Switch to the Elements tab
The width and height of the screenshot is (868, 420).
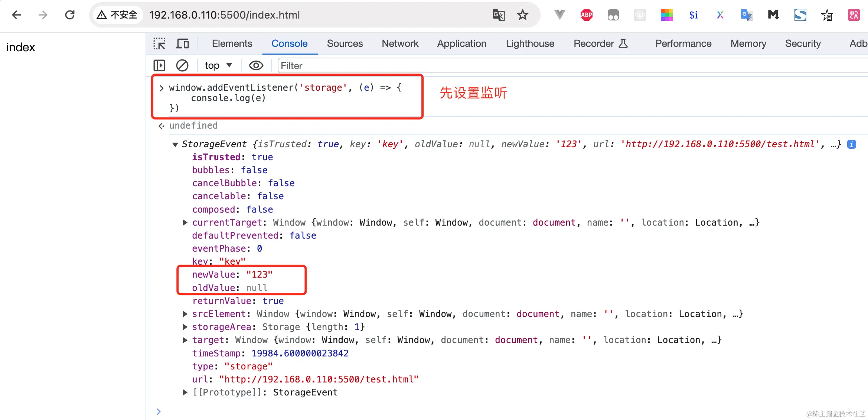pos(232,44)
